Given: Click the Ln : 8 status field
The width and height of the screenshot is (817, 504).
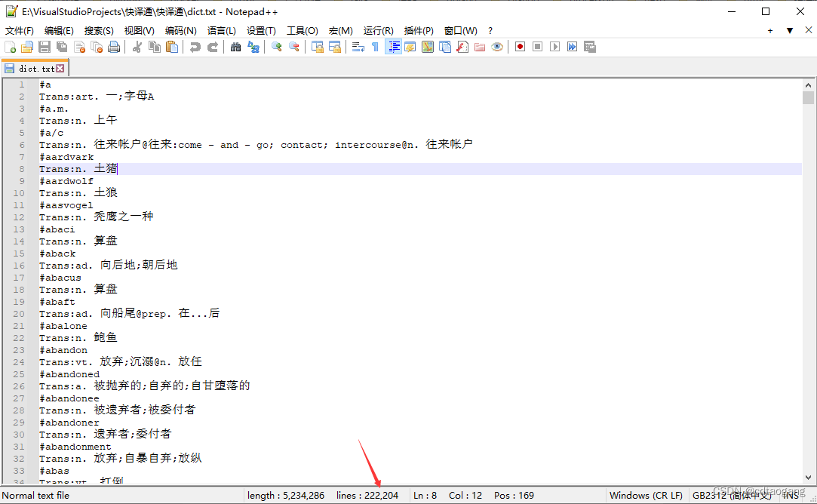Looking at the screenshot, I should pos(425,496).
